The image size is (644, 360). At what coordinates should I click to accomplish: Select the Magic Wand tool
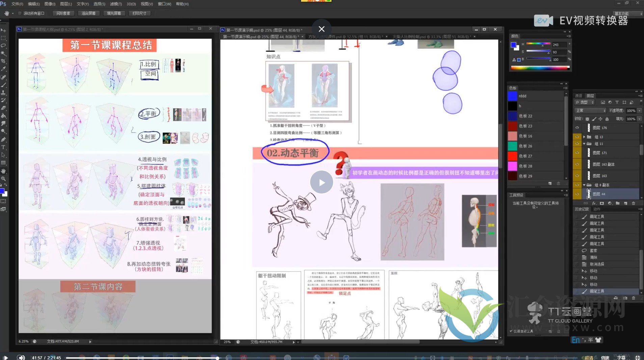coord(3,53)
